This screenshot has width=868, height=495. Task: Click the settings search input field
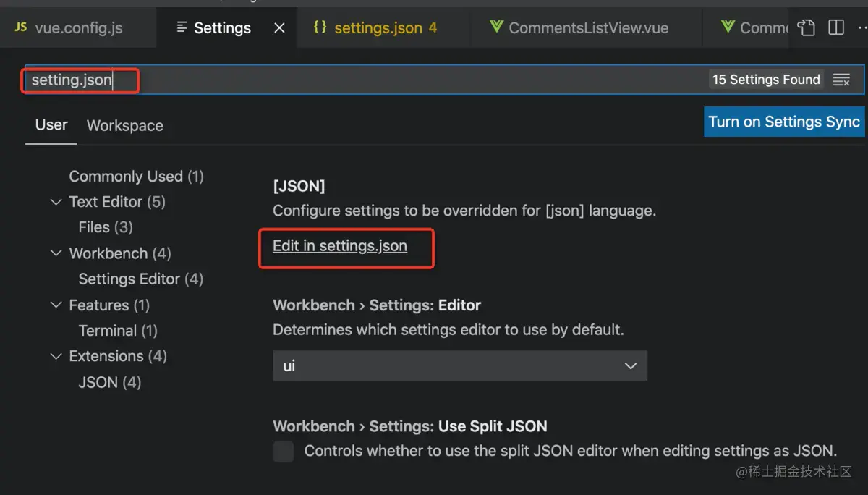pos(445,80)
